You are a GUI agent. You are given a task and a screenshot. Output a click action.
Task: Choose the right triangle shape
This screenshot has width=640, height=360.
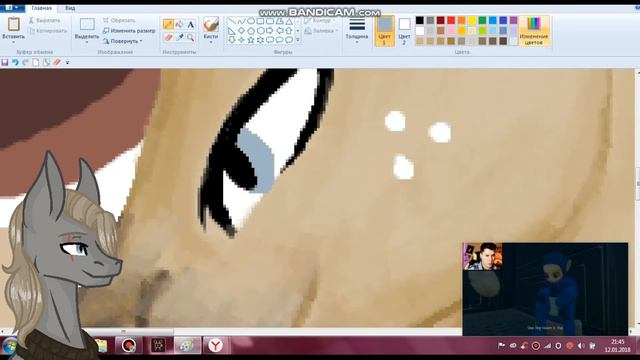pyautogui.click(x=232, y=31)
